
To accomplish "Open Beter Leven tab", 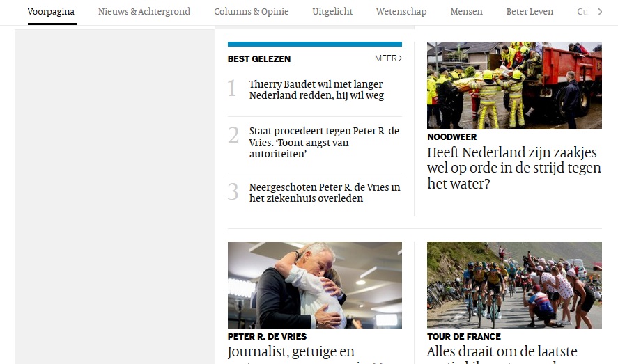I will point(530,12).
